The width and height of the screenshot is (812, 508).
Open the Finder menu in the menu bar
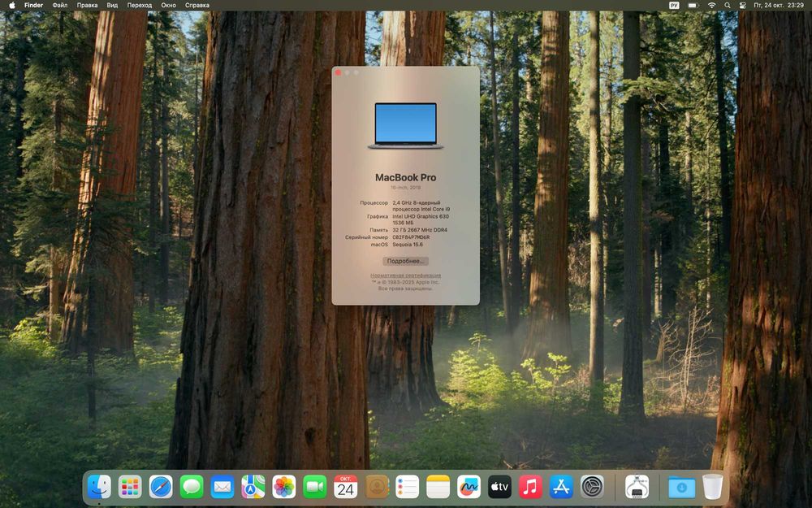tap(33, 5)
